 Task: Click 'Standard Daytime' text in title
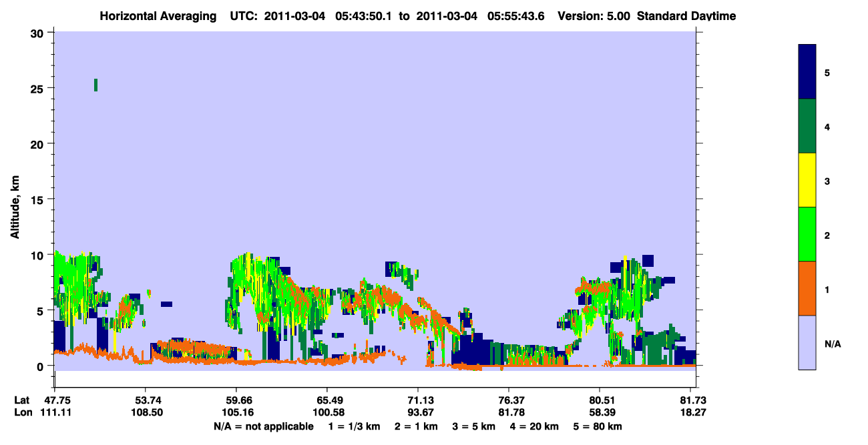coord(686,15)
